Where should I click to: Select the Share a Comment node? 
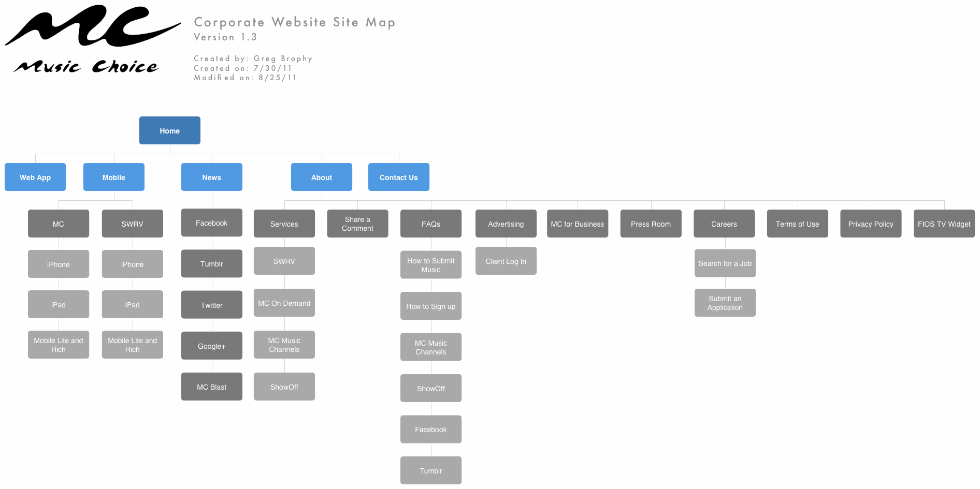pyautogui.click(x=357, y=224)
